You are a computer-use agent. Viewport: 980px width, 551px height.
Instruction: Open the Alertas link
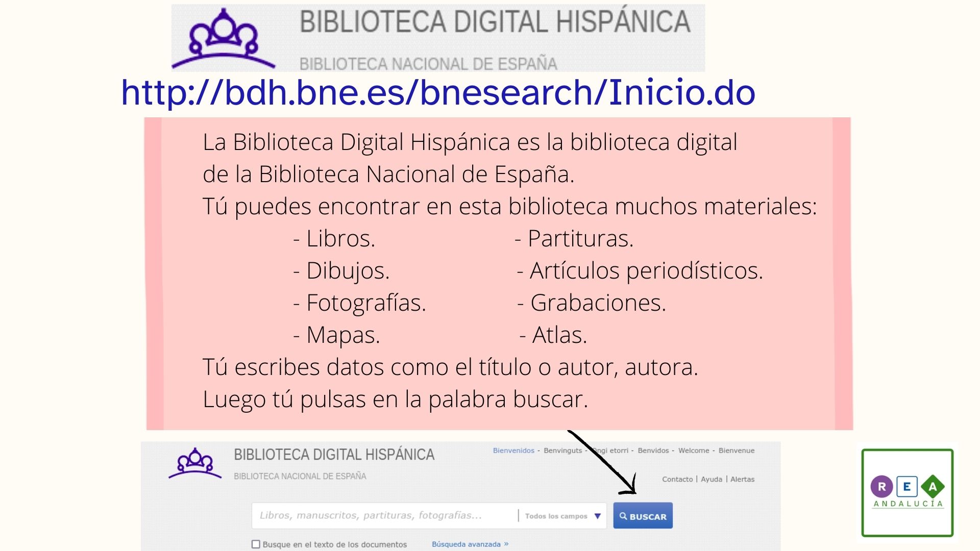click(742, 479)
